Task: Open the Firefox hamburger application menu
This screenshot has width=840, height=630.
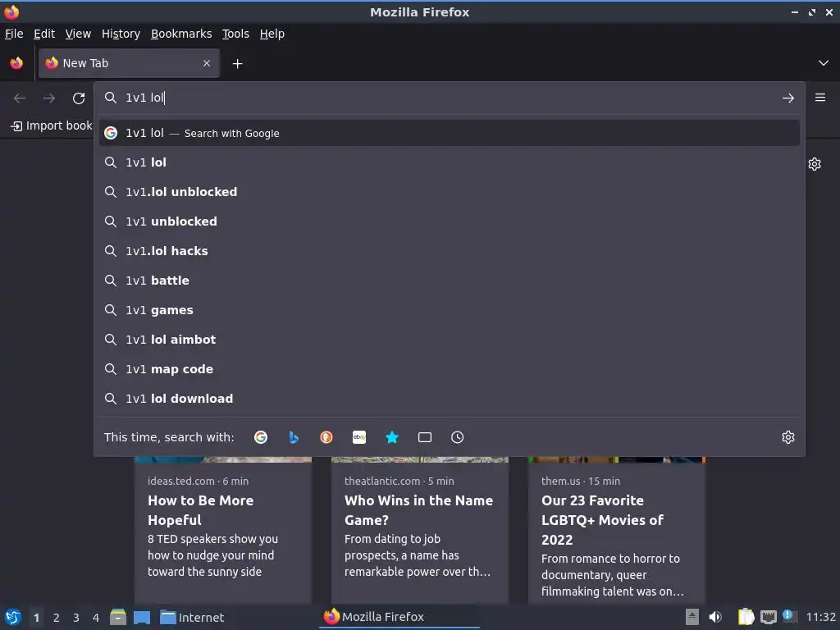Action: (x=820, y=98)
